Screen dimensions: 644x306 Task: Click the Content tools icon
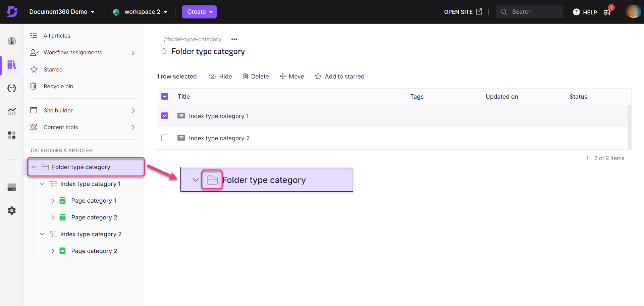(34, 127)
